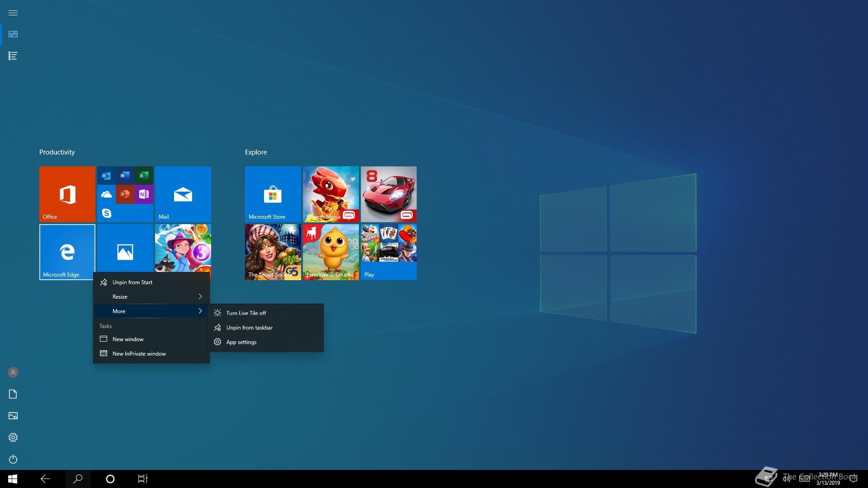Launch the Microsoft Edge tile

point(67,252)
